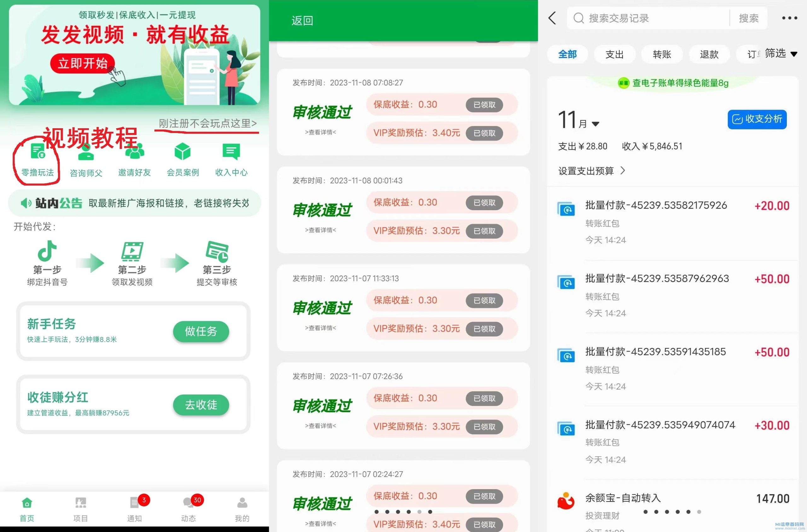The width and height of the screenshot is (807, 532).
Task: Select the 全部 filter tab
Action: point(567,54)
